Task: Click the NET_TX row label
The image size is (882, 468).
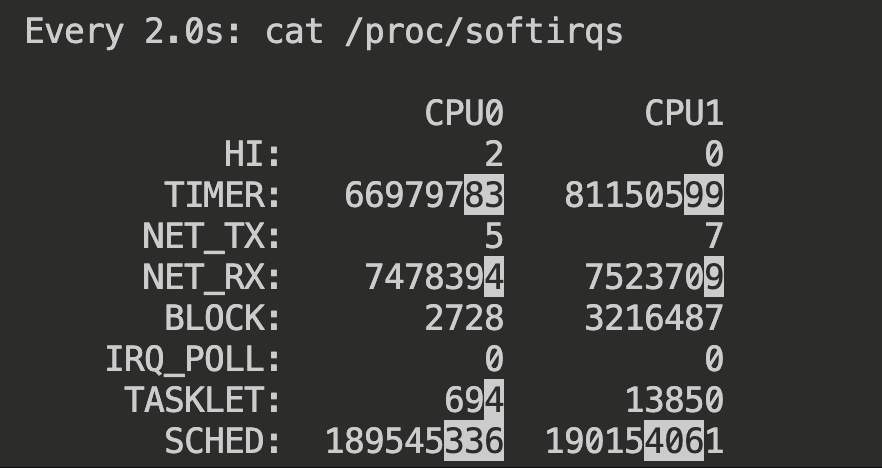Action: pyautogui.click(x=212, y=236)
